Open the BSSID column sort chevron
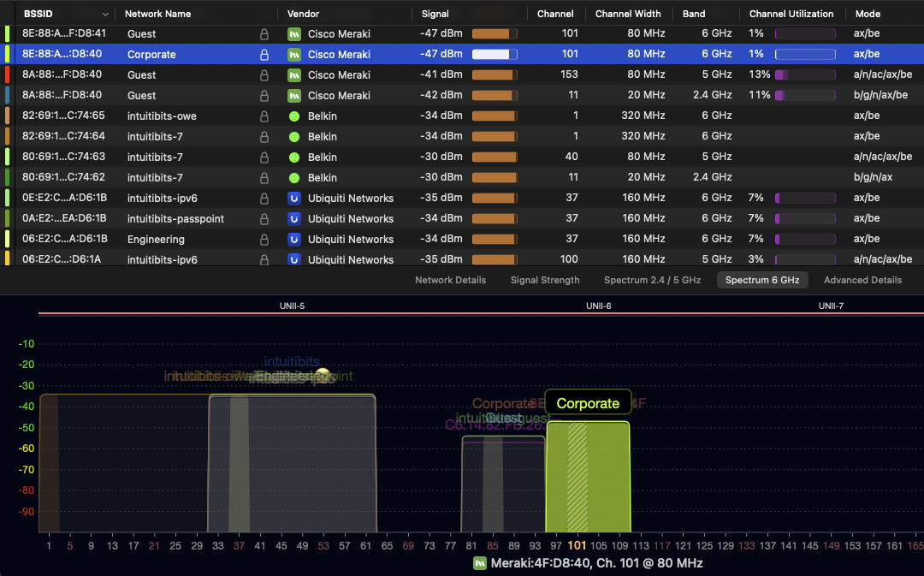924x576 pixels. pos(105,15)
